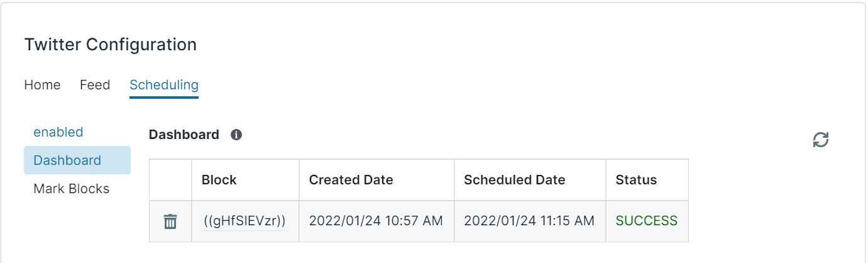Screen dimensions: 868x263
Task: Open the ((gHfSIEVzr)) block link
Action: click(x=245, y=221)
